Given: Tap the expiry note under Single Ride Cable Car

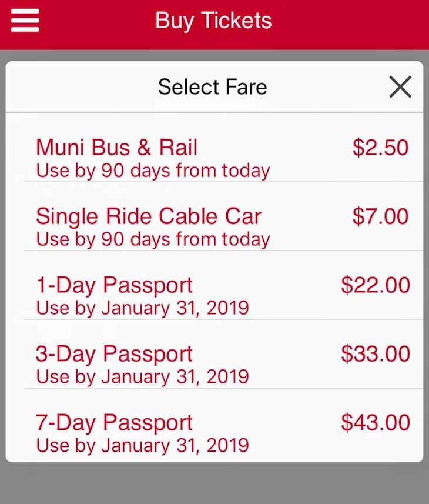Looking at the screenshot, I should tap(153, 240).
